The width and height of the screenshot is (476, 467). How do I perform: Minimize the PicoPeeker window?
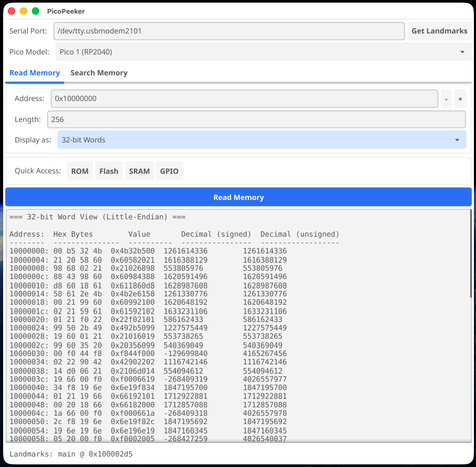pos(24,11)
